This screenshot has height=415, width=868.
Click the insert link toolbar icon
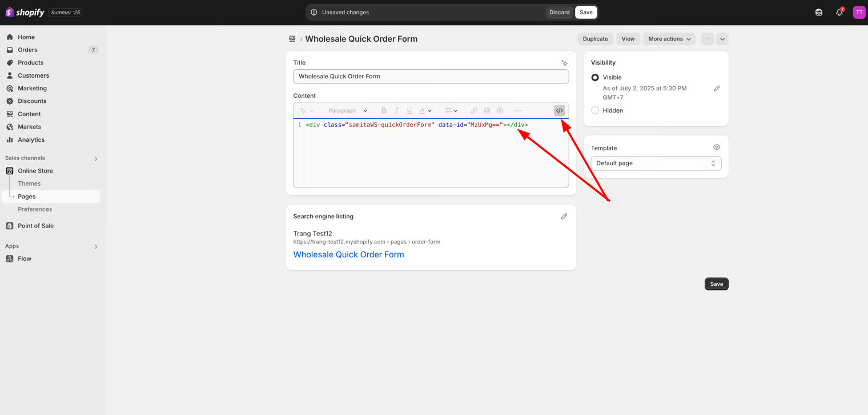[x=474, y=110]
